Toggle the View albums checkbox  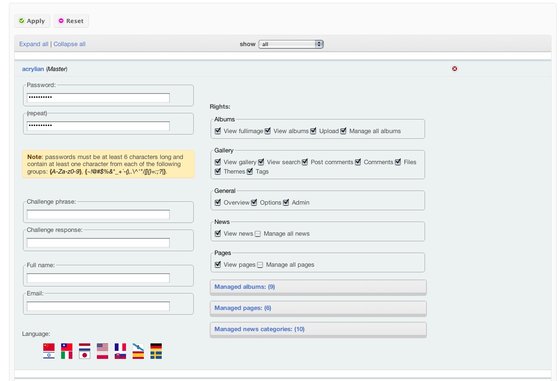point(268,131)
